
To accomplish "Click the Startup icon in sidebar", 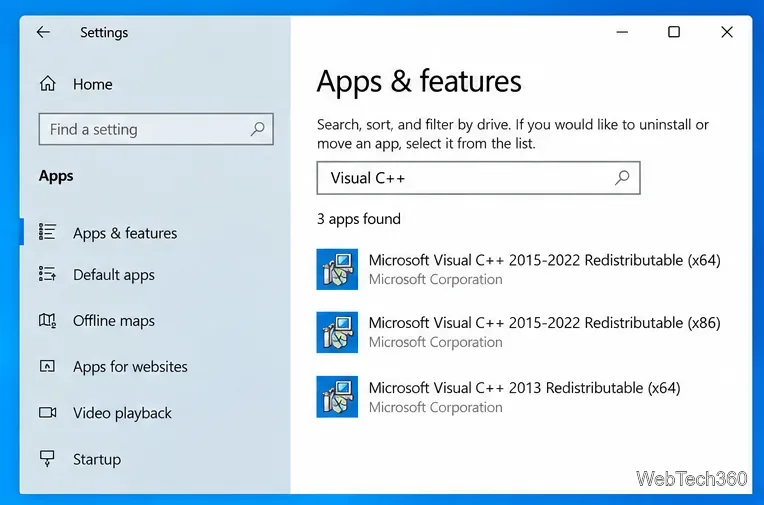I will [x=47, y=458].
